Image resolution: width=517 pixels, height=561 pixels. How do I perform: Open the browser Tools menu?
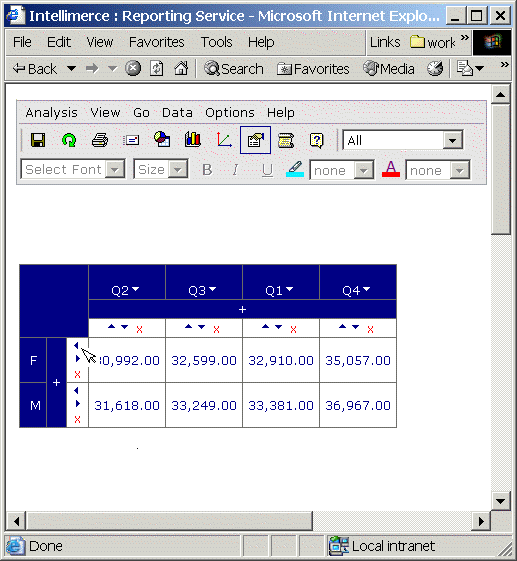(216, 42)
